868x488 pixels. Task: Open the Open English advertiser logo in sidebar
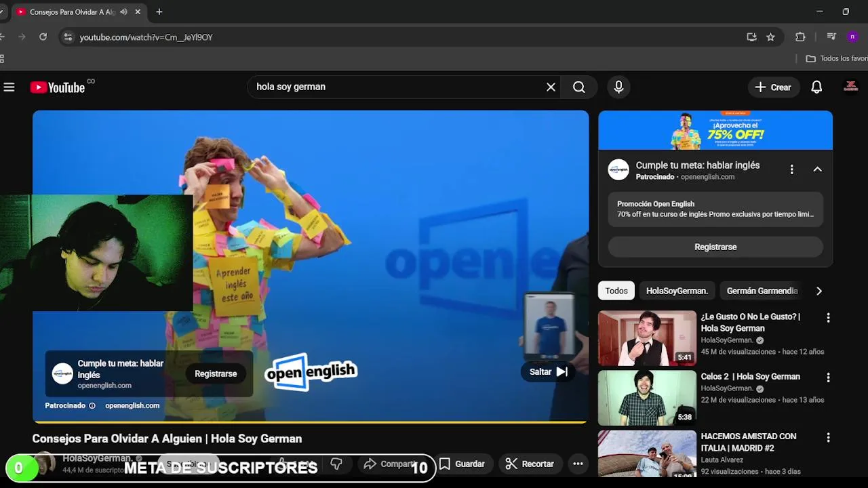[x=618, y=169]
